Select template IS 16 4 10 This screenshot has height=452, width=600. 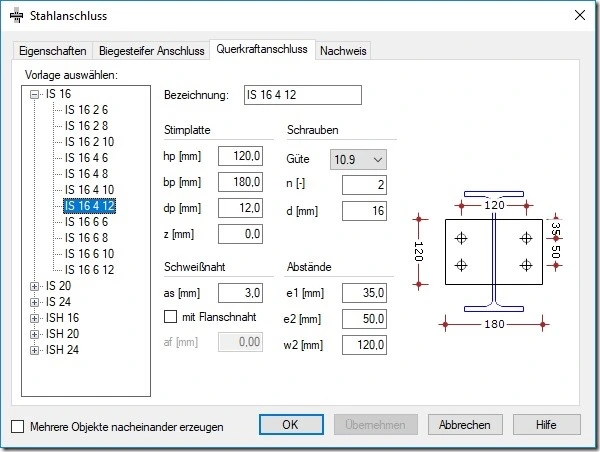[90, 190]
